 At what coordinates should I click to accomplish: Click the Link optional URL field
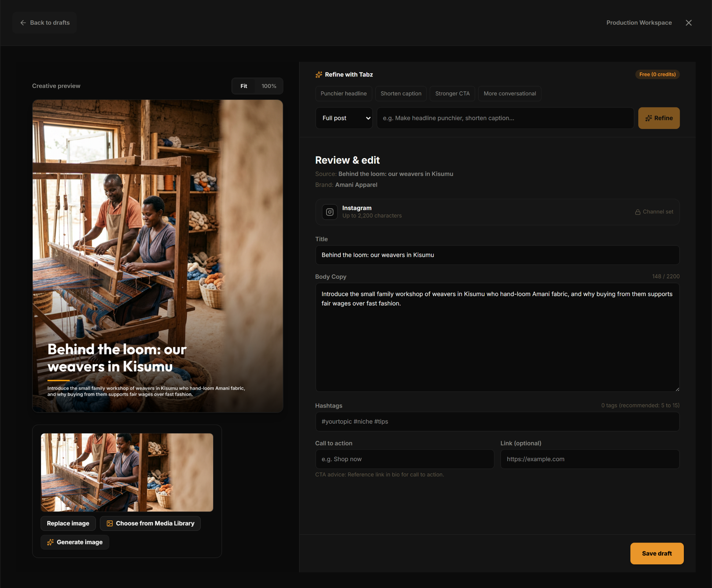coord(590,459)
